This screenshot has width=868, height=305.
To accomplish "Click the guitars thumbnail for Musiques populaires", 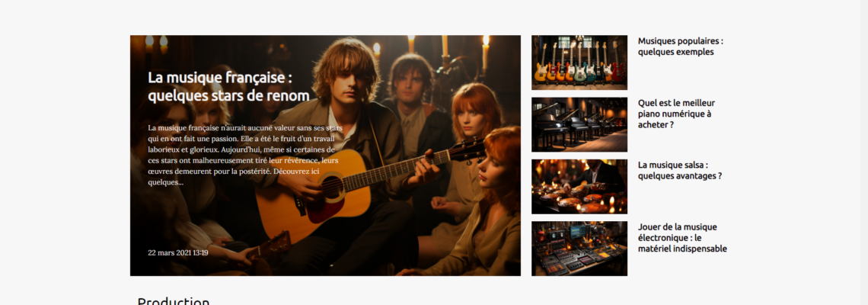I will coord(579,63).
